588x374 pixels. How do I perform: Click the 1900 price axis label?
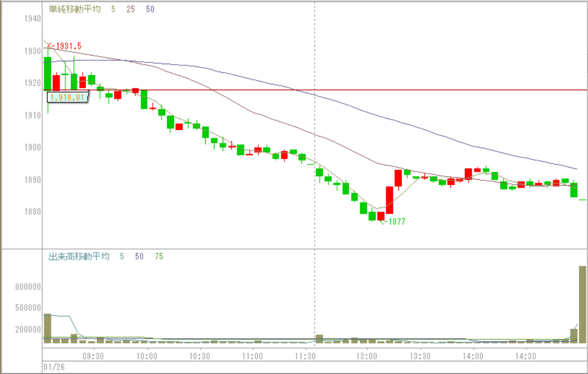[32, 147]
